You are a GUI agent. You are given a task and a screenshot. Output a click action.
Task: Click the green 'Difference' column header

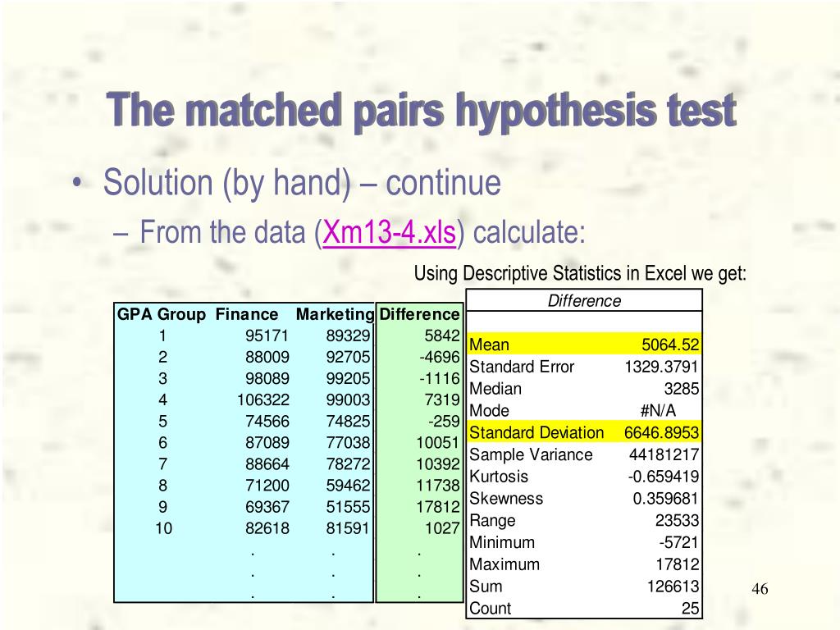click(419, 314)
